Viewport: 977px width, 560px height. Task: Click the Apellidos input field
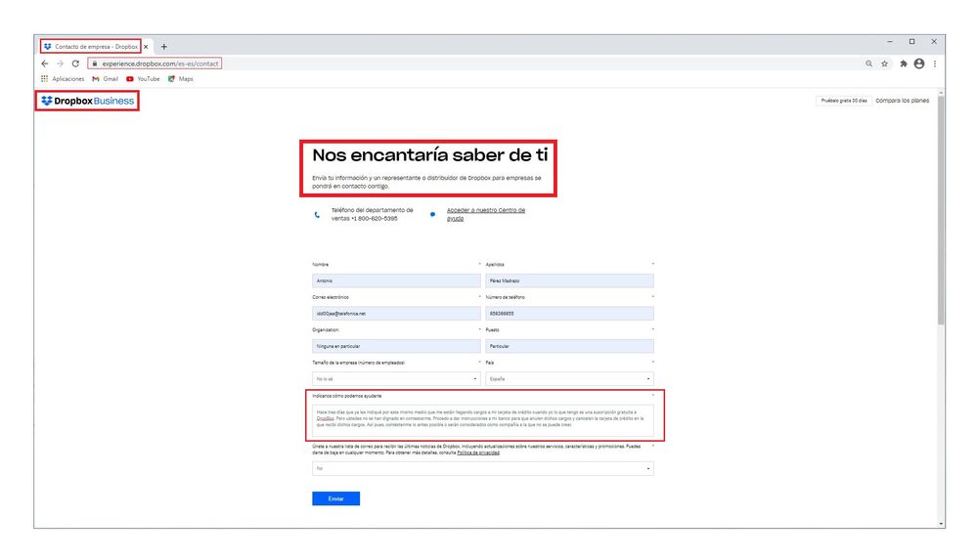[x=569, y=280]
